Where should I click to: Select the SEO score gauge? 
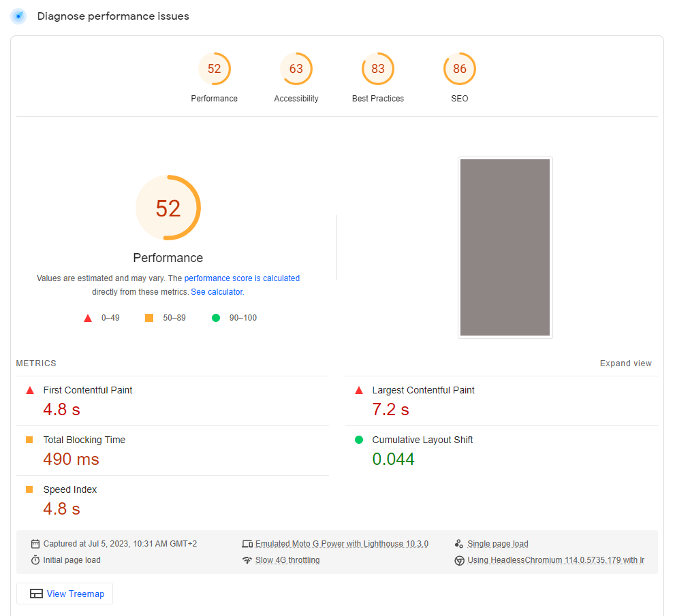459,69
